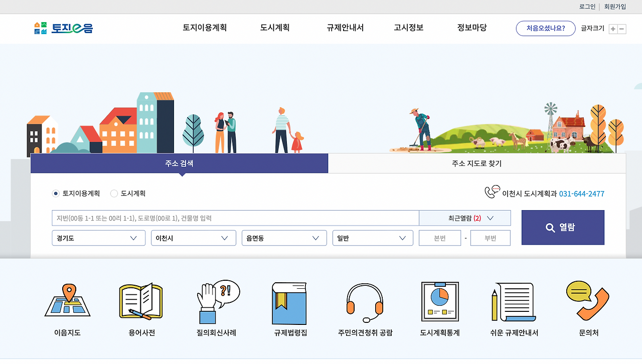This screenshot has height=364, width=642.
Task: Increase font size with 글자크기 plus control
Action: click(612, 29)
